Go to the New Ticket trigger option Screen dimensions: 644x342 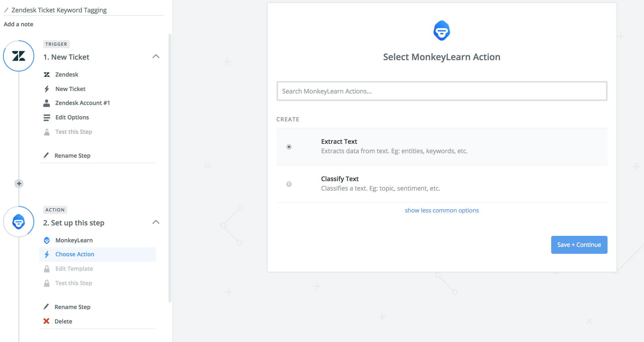[x=70, y=89]
